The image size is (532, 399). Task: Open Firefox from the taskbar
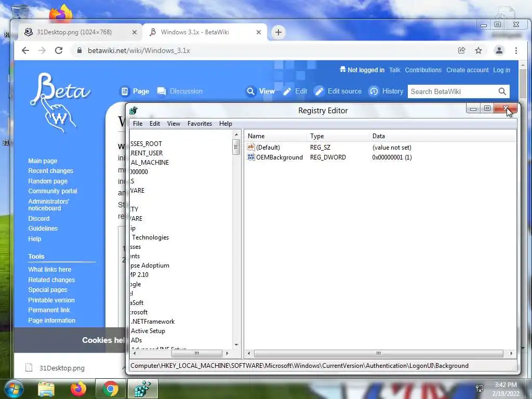click(x=78, y=389)
